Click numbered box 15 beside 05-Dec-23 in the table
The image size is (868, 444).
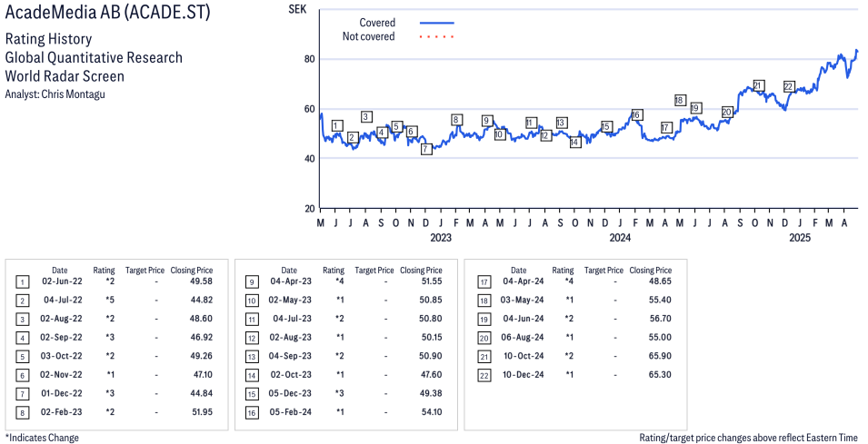[252, 394]
